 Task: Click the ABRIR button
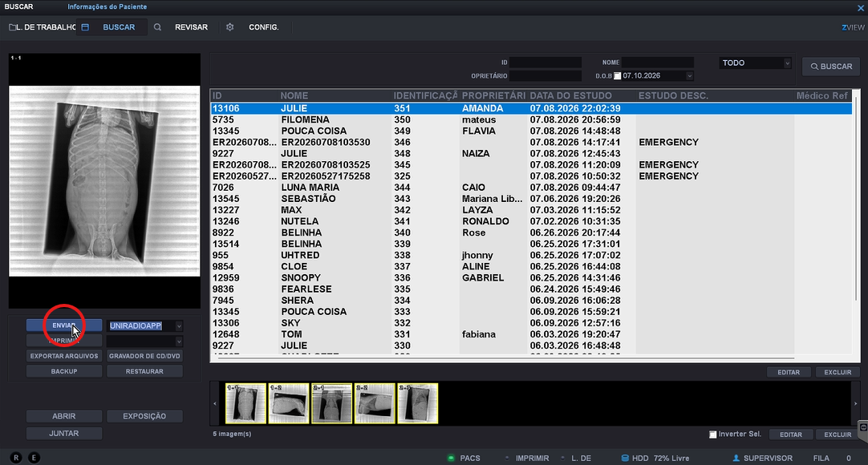[x=64, y=416]
